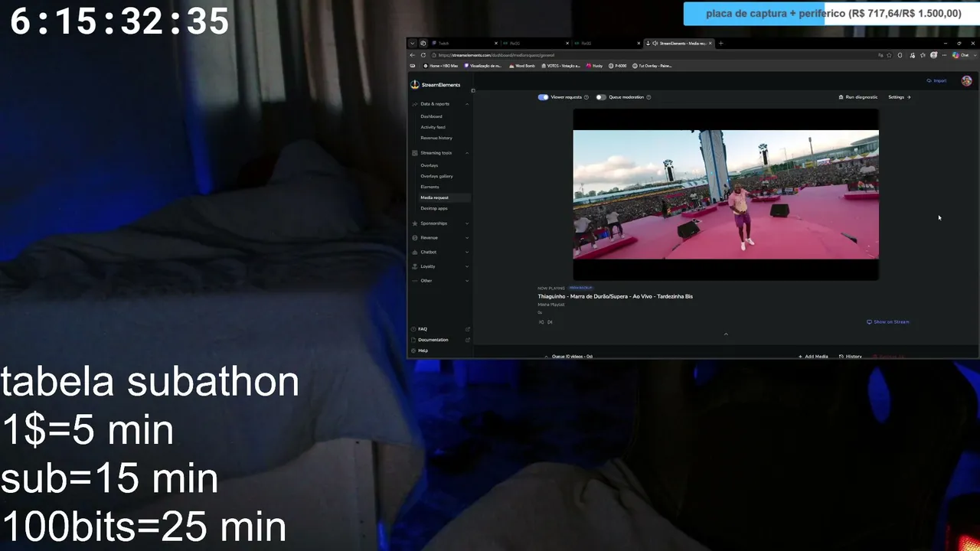Click the Viewer requests help icon
Screen dimensions: 980x551
(586, 97)
